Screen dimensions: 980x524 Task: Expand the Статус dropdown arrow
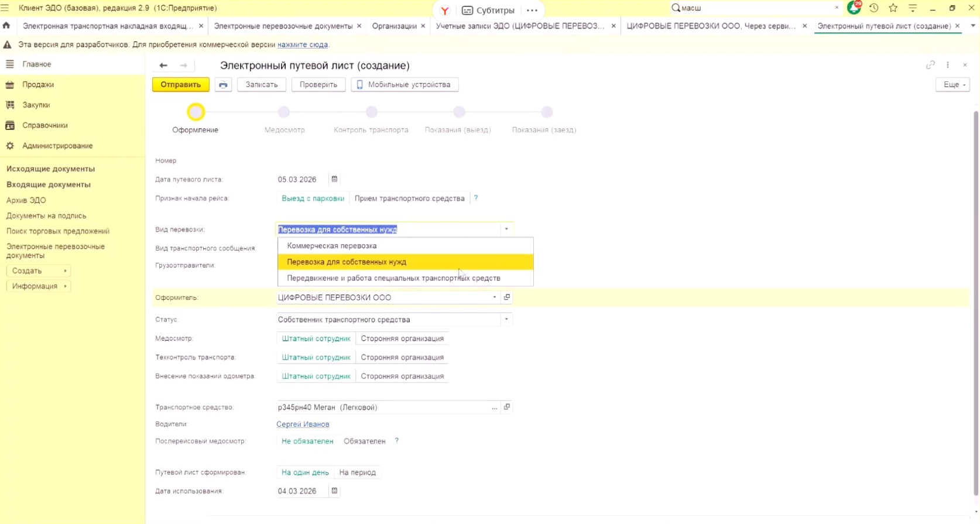(506, 320)
